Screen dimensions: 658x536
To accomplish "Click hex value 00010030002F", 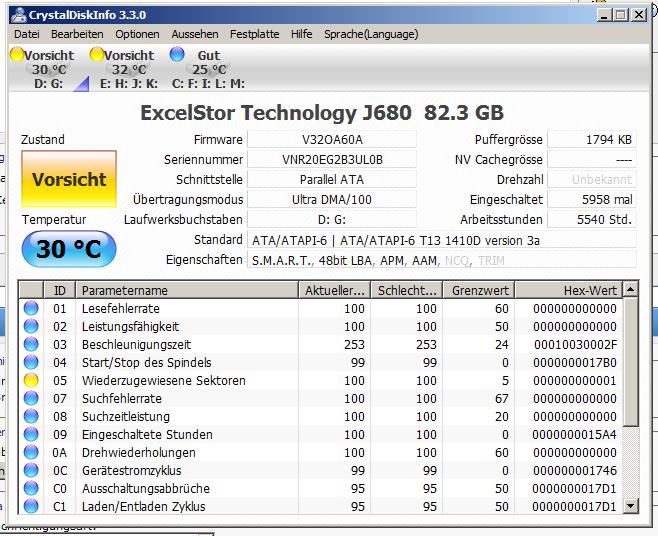I will click(575, 345).
